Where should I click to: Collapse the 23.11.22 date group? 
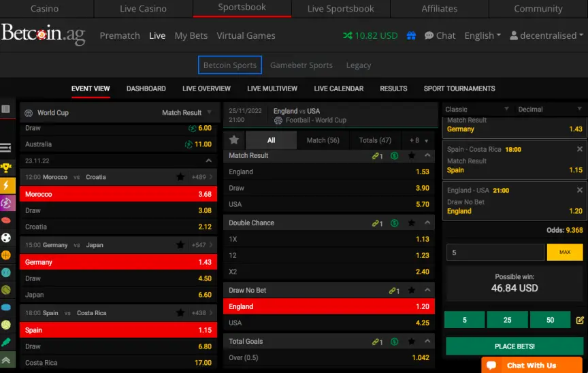tap(209, 161)
